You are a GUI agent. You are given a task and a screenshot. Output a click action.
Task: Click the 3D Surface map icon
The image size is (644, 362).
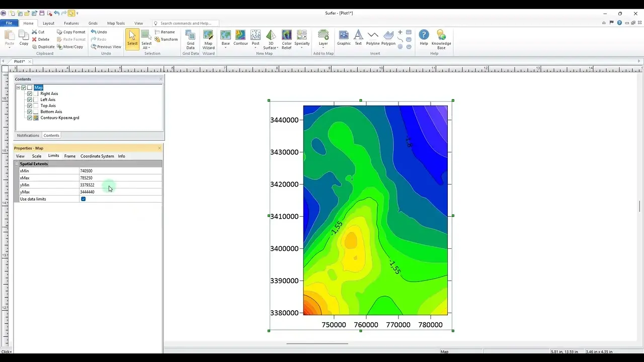pyautogui.click(x=271, y=39)
